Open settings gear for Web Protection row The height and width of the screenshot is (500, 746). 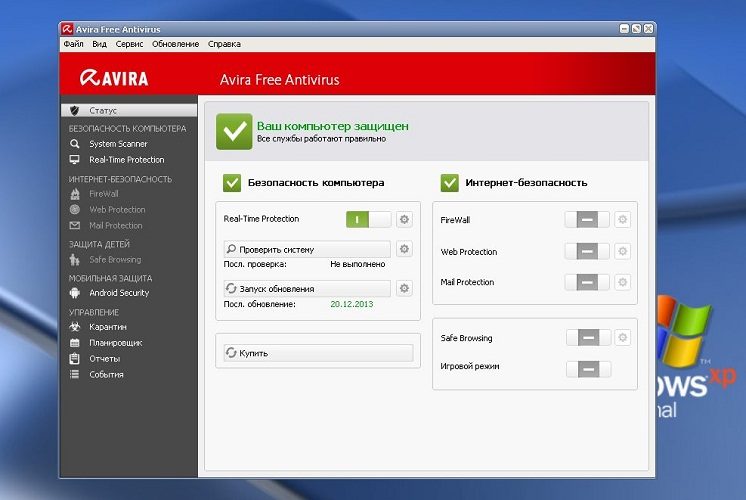coord(622,251)
